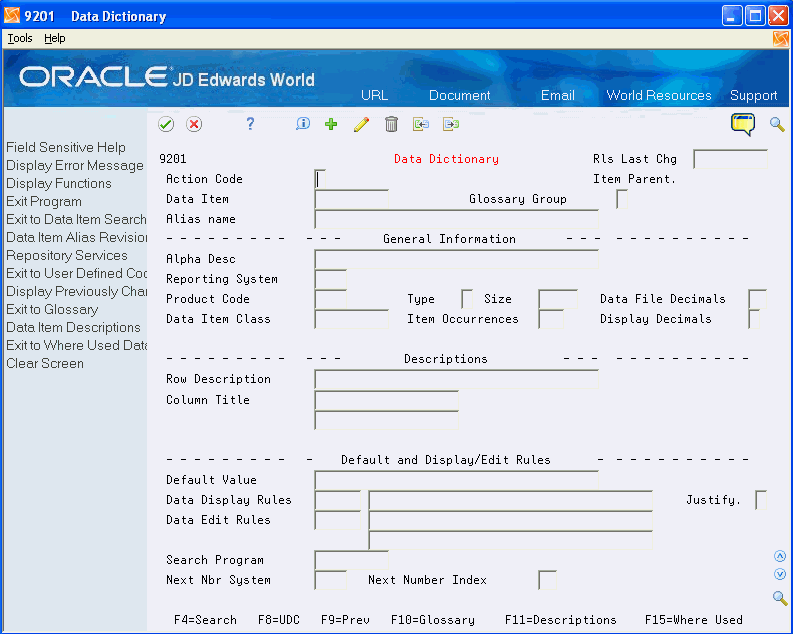793x634 pixels.
Task: Click the scroll up arrow icon
Action: 780,557
